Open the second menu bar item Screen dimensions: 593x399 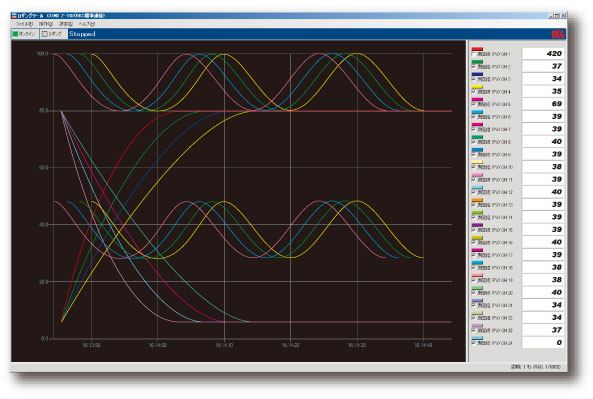[x=46, y=24]
